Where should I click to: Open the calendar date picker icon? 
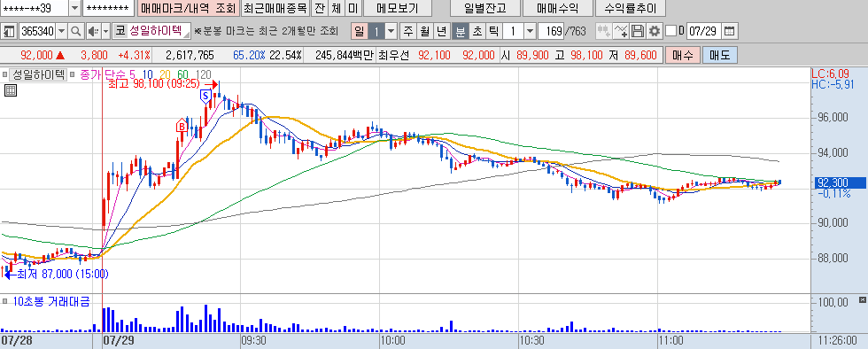(730, 31)
